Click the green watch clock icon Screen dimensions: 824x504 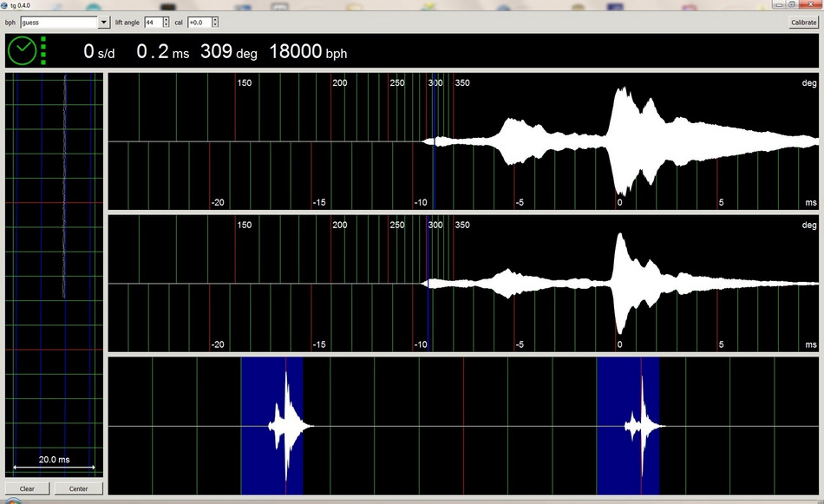[x=22, y=51]
